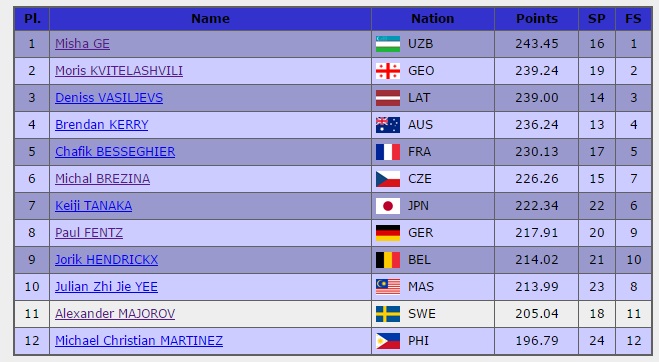Open Brendan KERRY's page
Image resolution: width=659 pixels, height=362 pixels.
pyautogui.click(x=102, y=125)
